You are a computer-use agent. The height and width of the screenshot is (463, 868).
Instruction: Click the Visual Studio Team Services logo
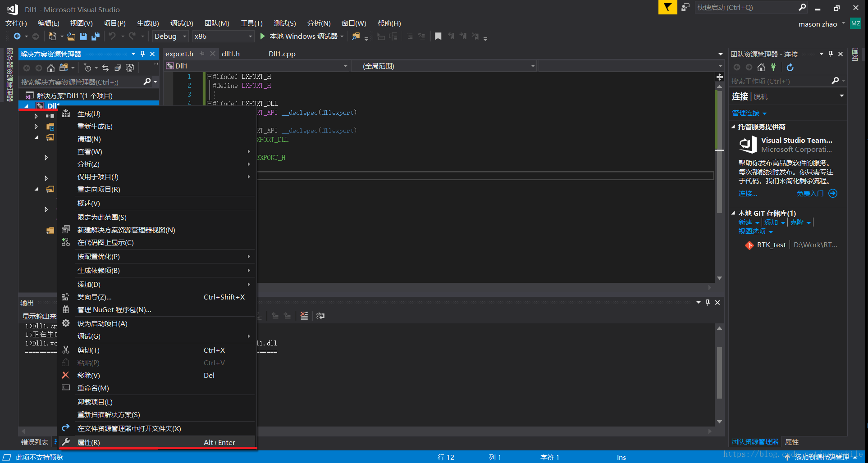coord(748,145)
